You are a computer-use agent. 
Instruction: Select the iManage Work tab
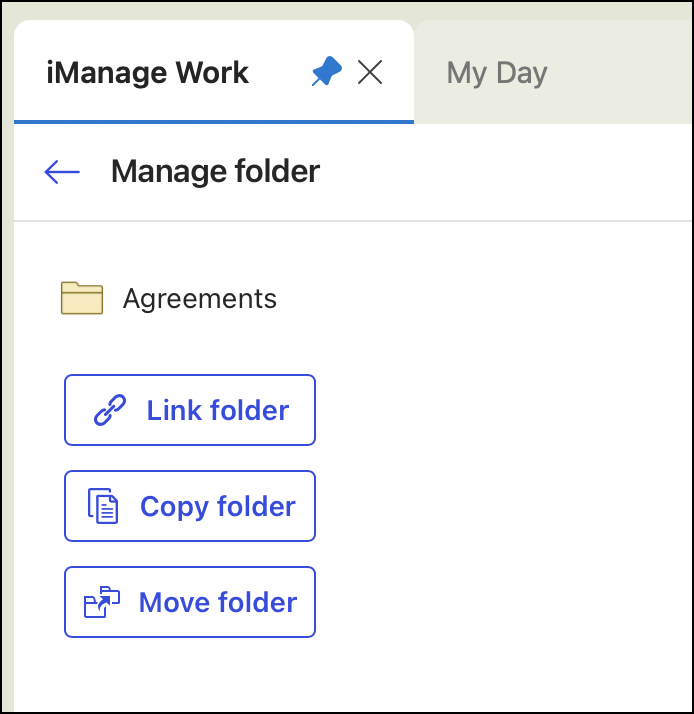coord(148,73)
